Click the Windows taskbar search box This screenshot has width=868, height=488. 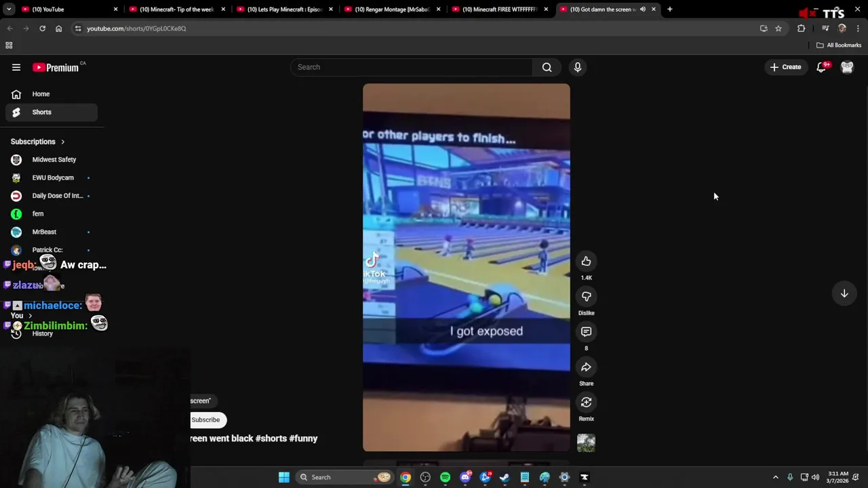(346, 477)
